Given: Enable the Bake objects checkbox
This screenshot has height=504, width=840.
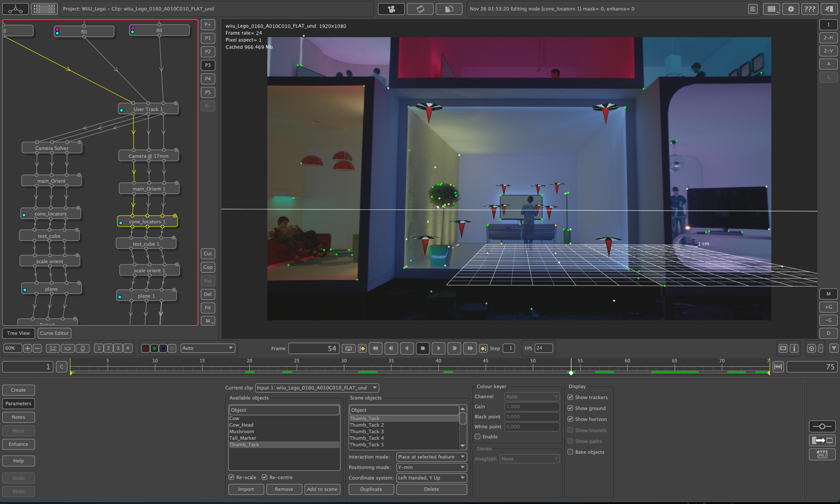Looking at the screenshot, I should (x=570, y=452).
